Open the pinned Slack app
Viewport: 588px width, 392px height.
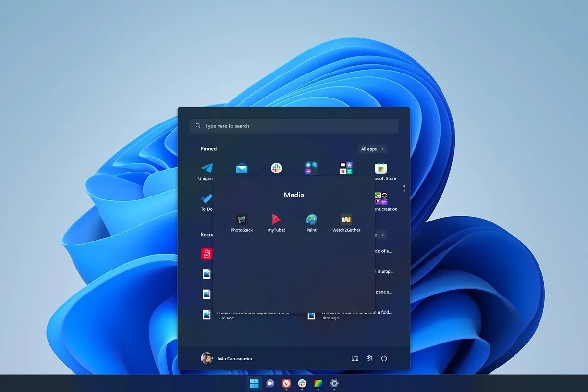(x=276, y=167)
